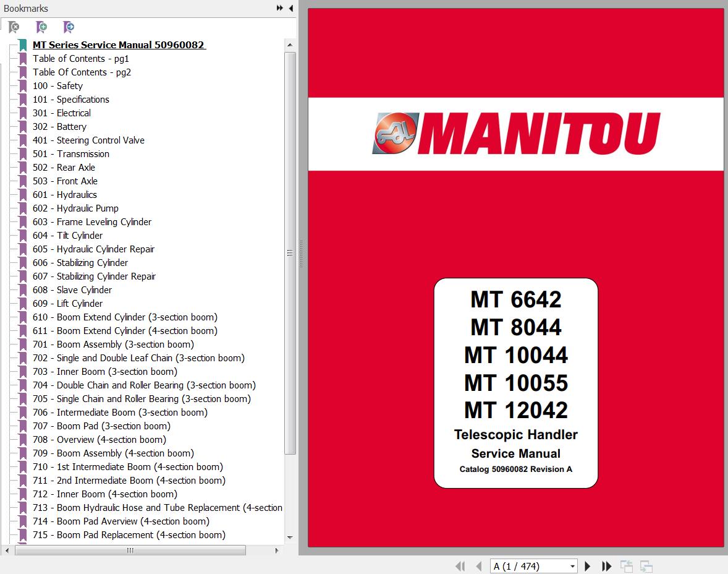Viewport: 728px width, 574px height.
Task: Click the find current bookmark icon
Action: [x=68, y=27]
